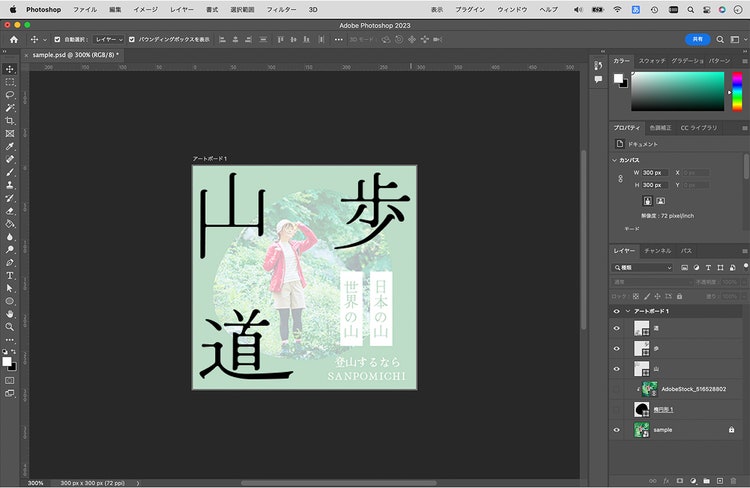Click the Home icon in options bar
The width and height of the screenshot is (750, 488).
14,40
